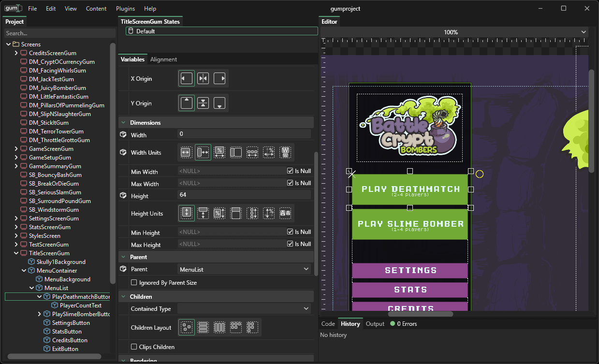Click PLAY SLIME BOMBER button in editor

point(410,224)
